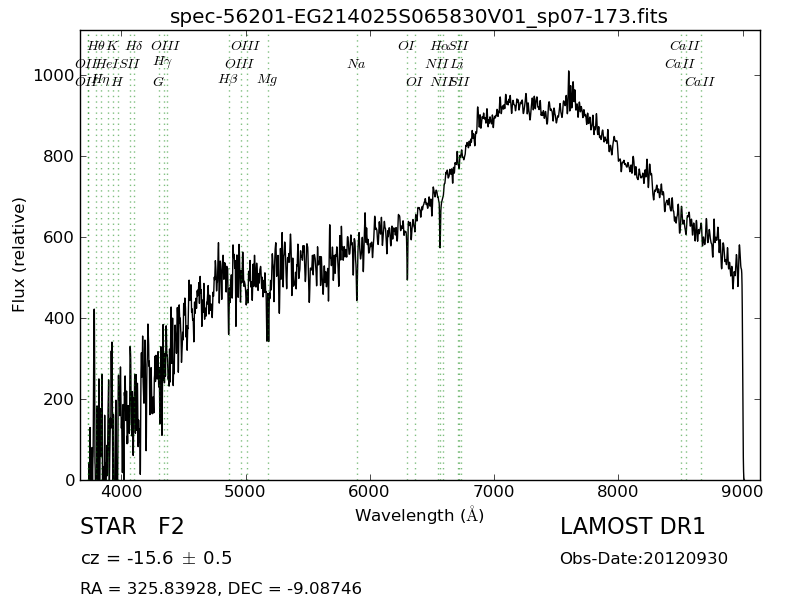Click the x-axis tick label '5000'
This screenshot has height=600, width=800.
click(x=247, y=491)
